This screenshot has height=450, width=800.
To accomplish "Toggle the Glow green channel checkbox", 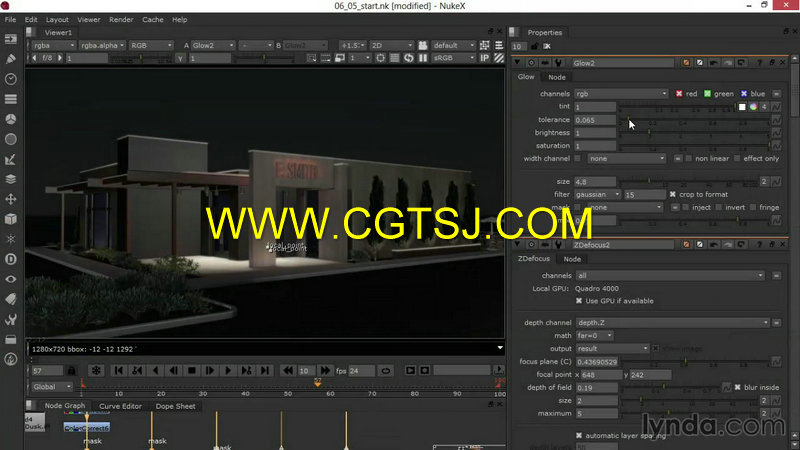I will click(707, 94).
